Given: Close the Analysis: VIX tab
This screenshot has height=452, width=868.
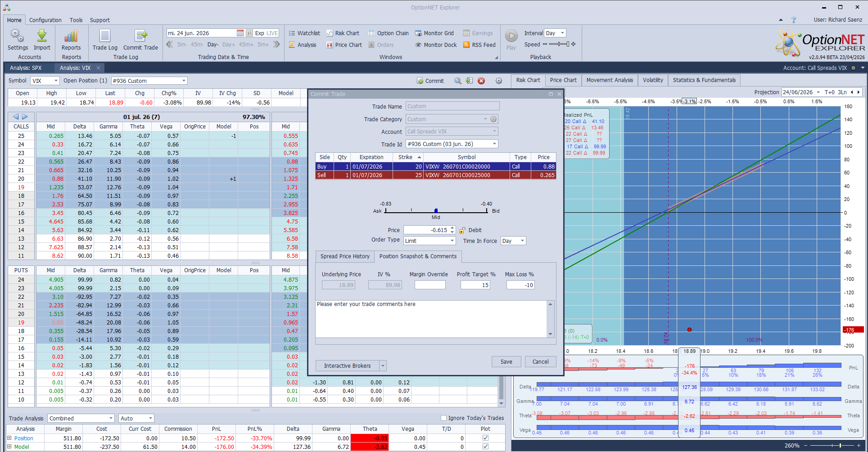Looking at the screenshot, I should tap(98, 68).
